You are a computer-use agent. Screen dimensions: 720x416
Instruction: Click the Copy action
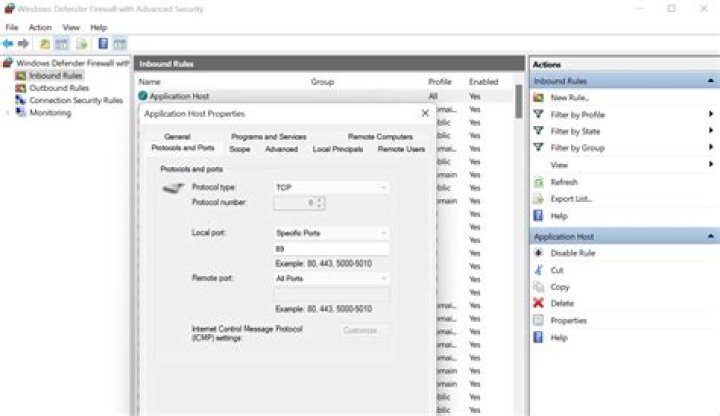pos(560,287)
